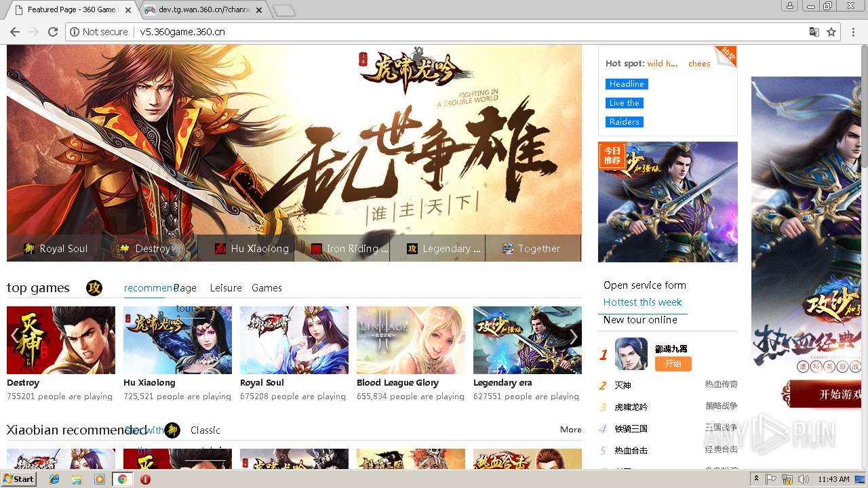
Task: Click the red Opera-like taskbar icon
Action: coord(145,479)
